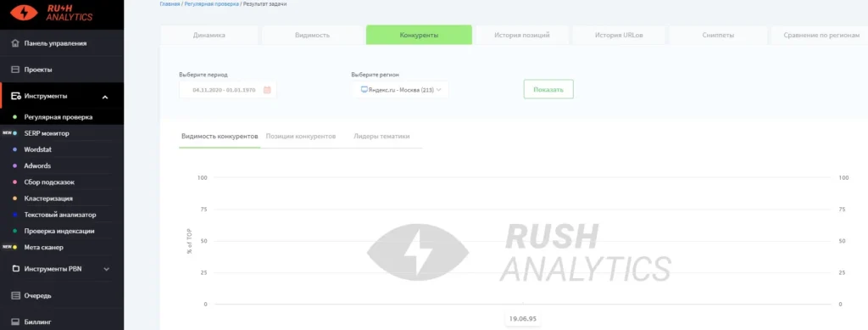Open Текстовый анализатор tool
This screenshot has height=330, width=868.
point(60,215)
